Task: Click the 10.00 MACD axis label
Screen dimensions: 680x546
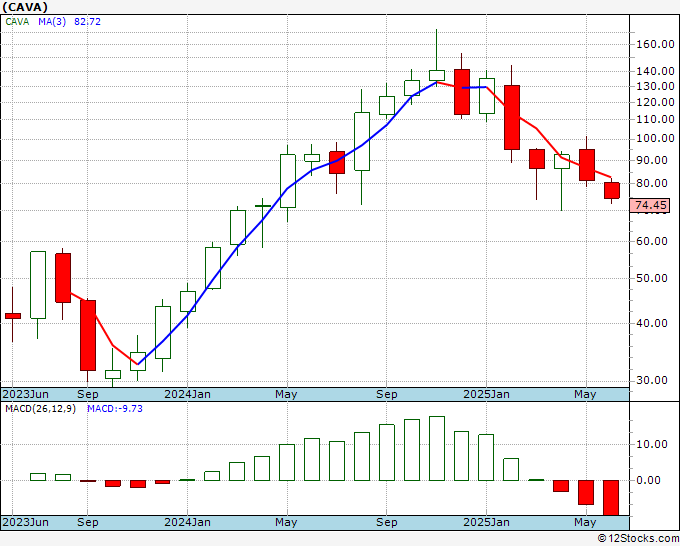Action: point(652,445)
